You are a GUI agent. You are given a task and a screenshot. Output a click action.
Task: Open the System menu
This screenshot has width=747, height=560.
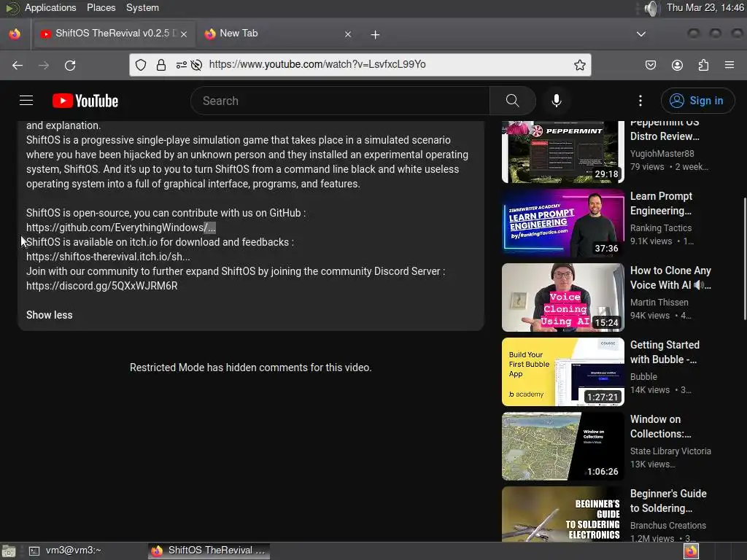click(142, 7)
